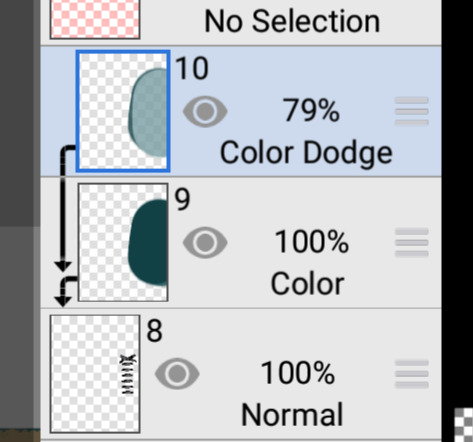Hide layer 10 with eye icon
Image resolution: width=473 pixels, height=442 pixels.
click(x=205, y=111)
